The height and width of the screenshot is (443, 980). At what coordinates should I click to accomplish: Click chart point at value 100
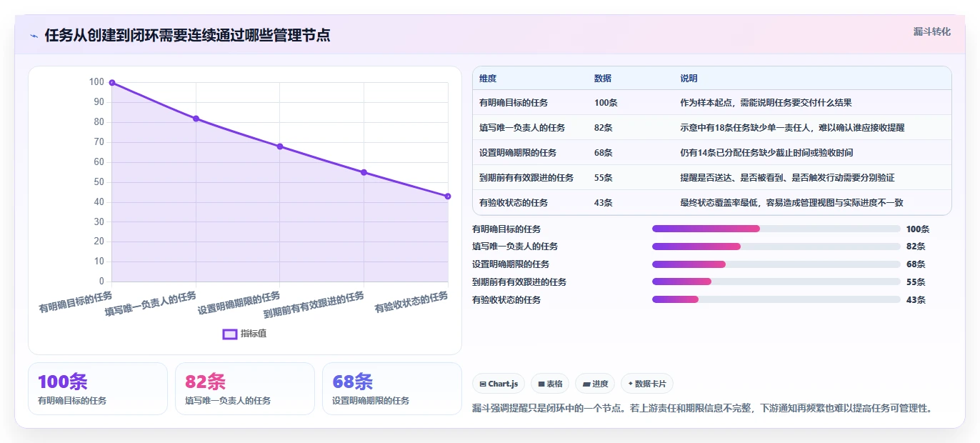[112, 83]
